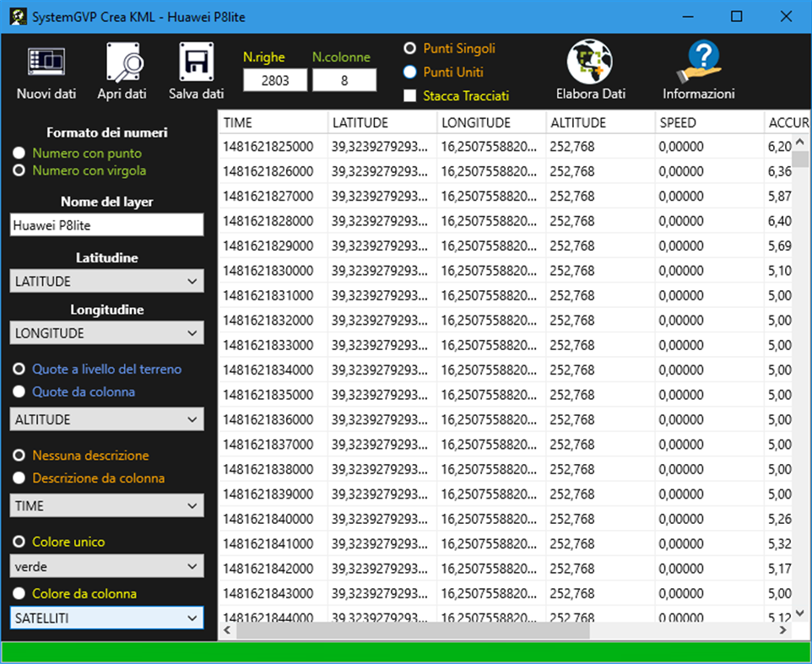The image size is (812, 664).
Task: Open the Latitudine column dropdown
Action: (106, 281)
